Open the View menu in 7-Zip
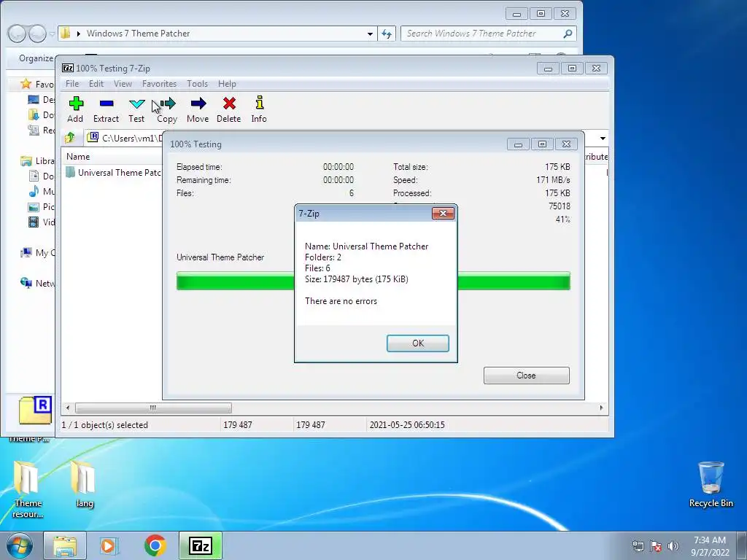Screen dimensions: 747x560 click(123, 84)
